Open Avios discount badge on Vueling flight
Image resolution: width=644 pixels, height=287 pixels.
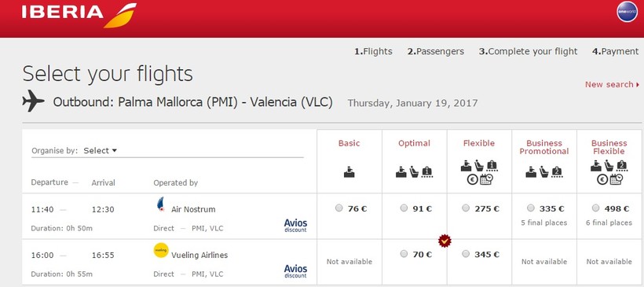(296, 271)
